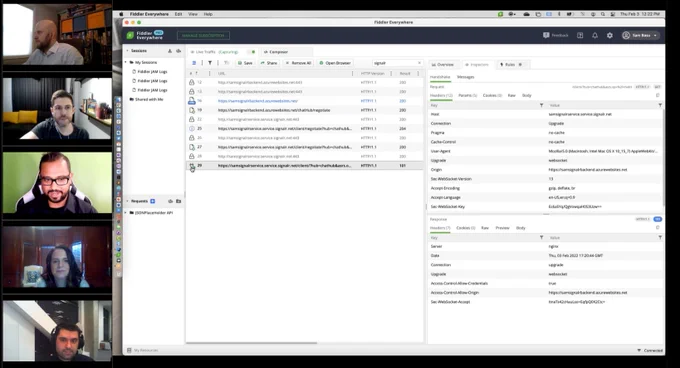Click the new folder icon in Requests header
The width and height of the screenshot is (680, 368).
(x=178, y=201)
